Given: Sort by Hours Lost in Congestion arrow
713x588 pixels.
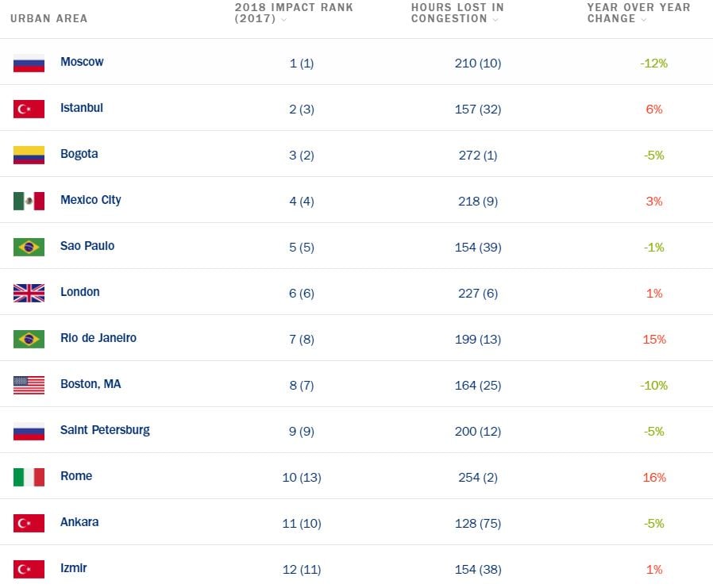Looking at the screenshot, I should [495, 20].
